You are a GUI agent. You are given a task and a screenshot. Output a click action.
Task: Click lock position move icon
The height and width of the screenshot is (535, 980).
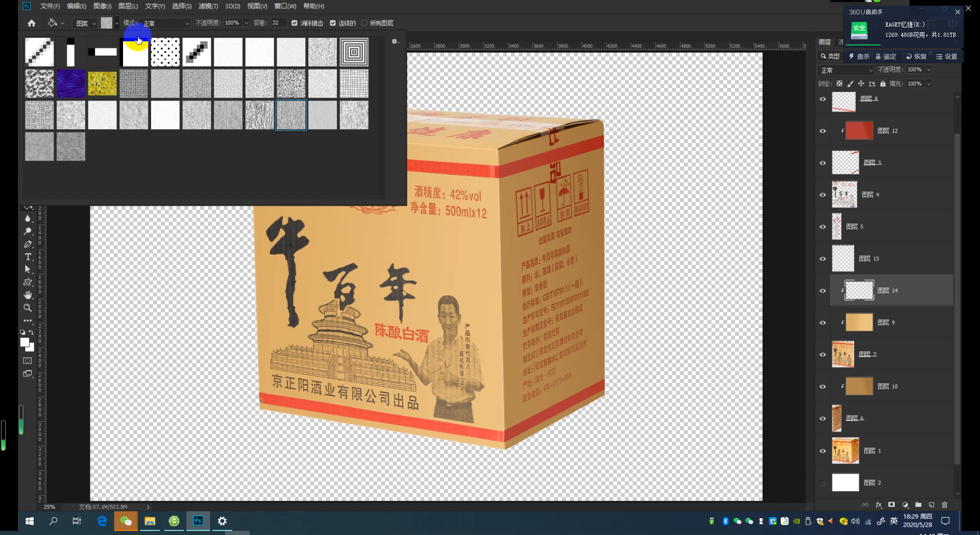(861, 84)
